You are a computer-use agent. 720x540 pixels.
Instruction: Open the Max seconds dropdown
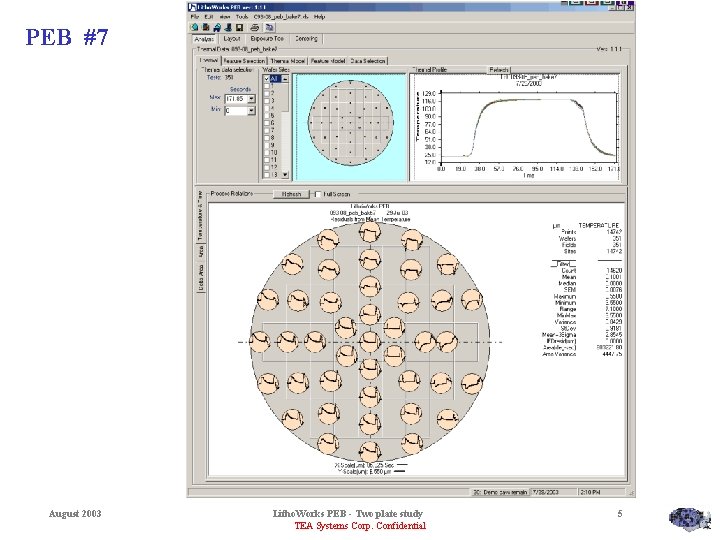click(251, 99)
